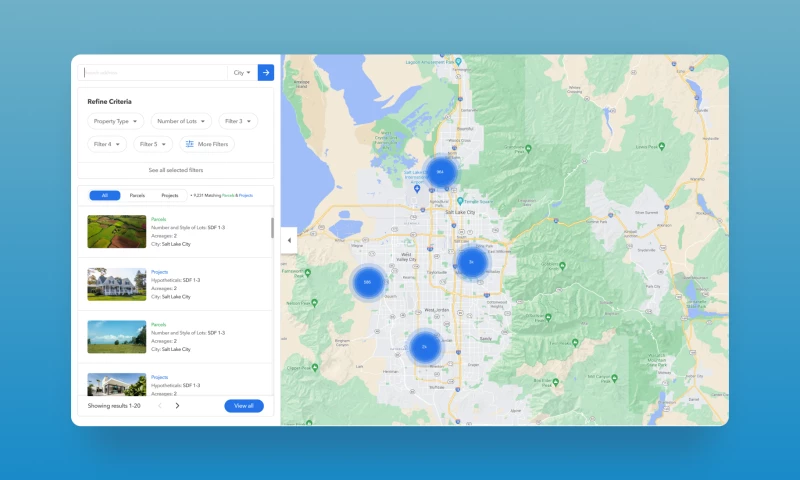
Task: Click the cluster marker near Millcreek
Action: point(471,262)
